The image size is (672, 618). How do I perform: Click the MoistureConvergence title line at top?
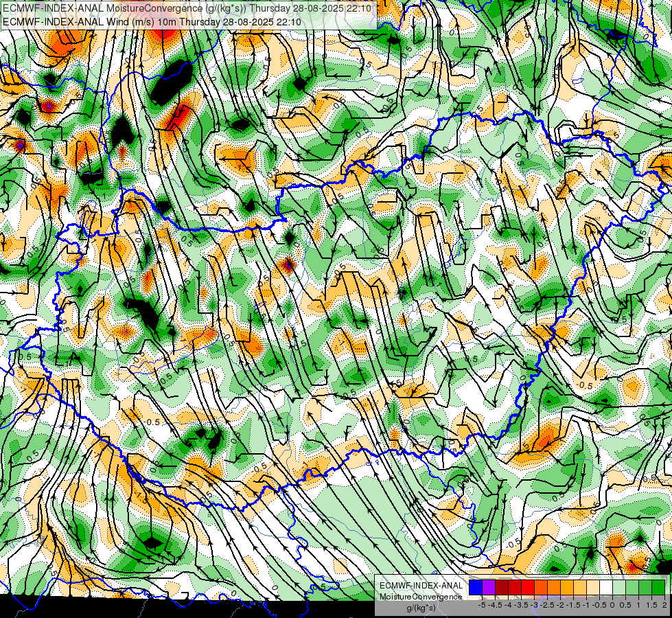tap(187, 8)
